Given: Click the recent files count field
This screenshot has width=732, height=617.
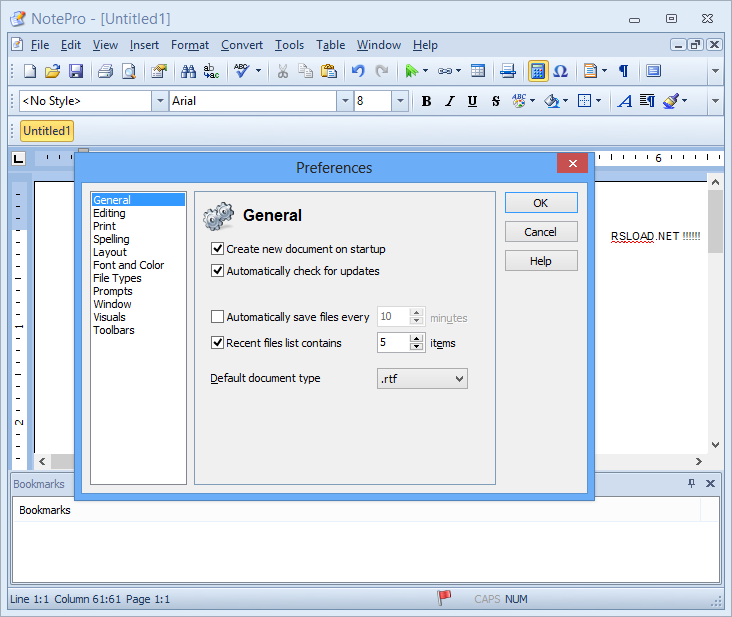Looking at the screenshot, I should (x=394, y=343).
